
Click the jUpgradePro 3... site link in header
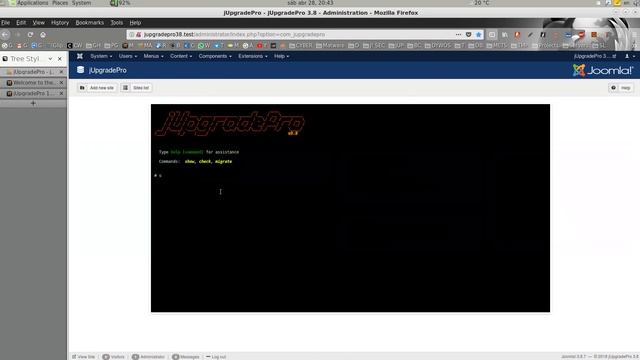click(594, 56)
